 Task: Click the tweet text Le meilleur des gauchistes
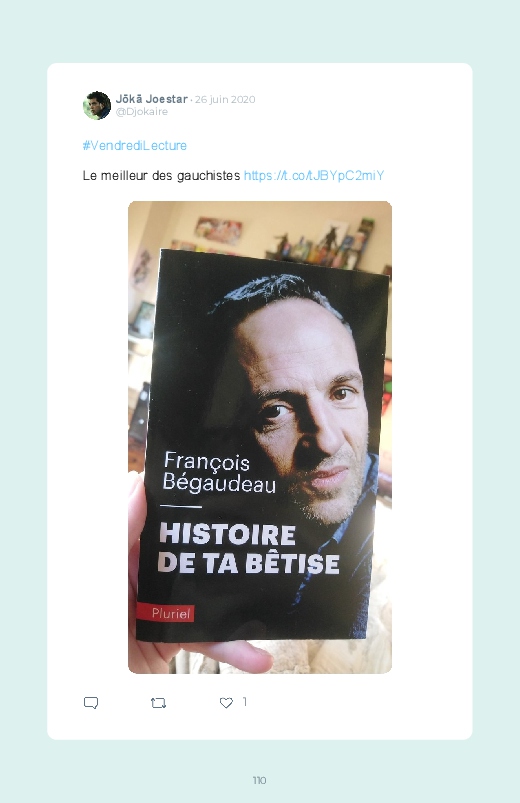click(x=161, y=176)
